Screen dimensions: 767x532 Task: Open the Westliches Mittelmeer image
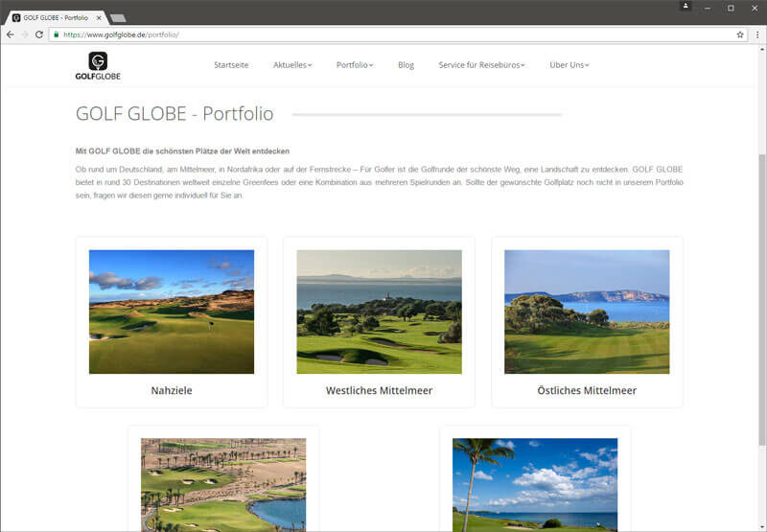point(379,312)
